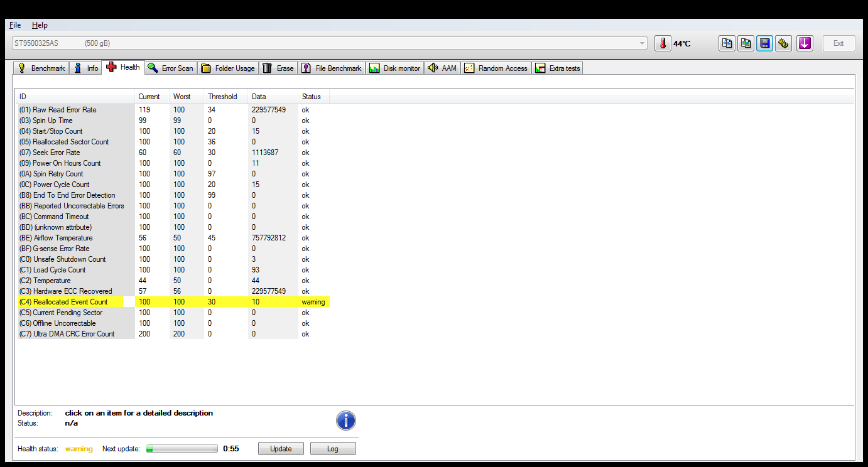Open the Benchmark tab
Image resolution: width=868 pixels, height=467 pixels.
[x=41, y=68]
